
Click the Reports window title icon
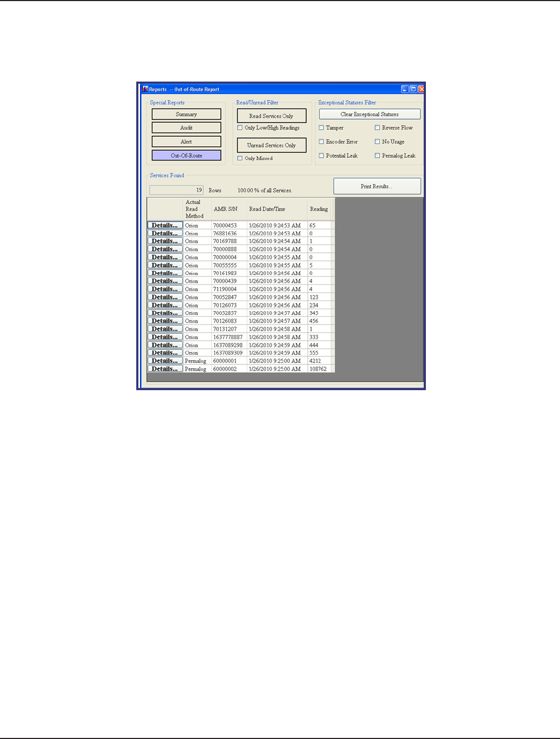(145, 89)
